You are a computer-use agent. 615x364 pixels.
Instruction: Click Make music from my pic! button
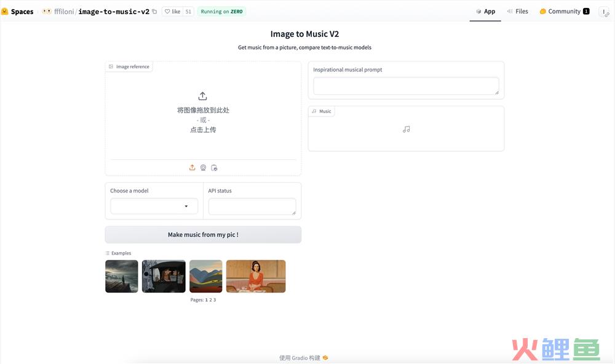coord(203,234)
